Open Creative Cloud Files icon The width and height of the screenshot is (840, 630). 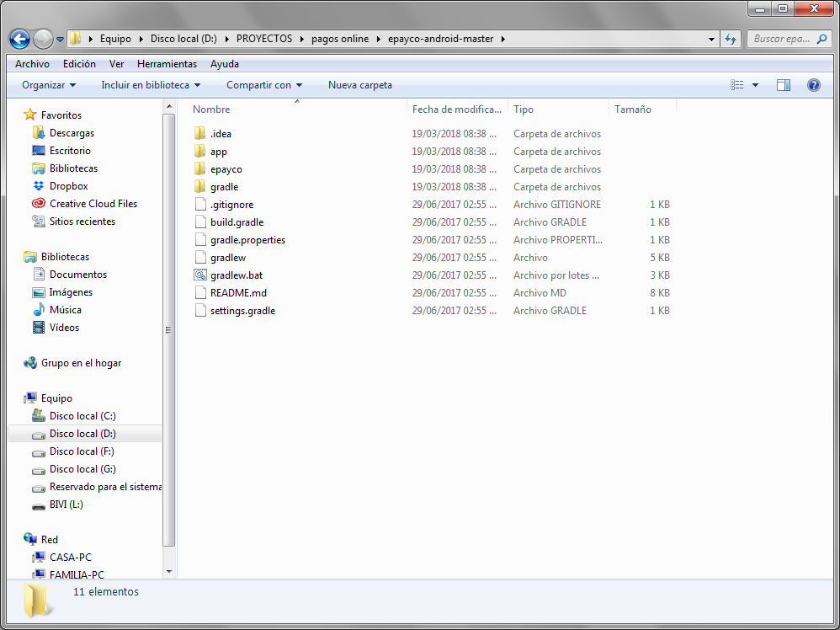(x=39, y=204)
